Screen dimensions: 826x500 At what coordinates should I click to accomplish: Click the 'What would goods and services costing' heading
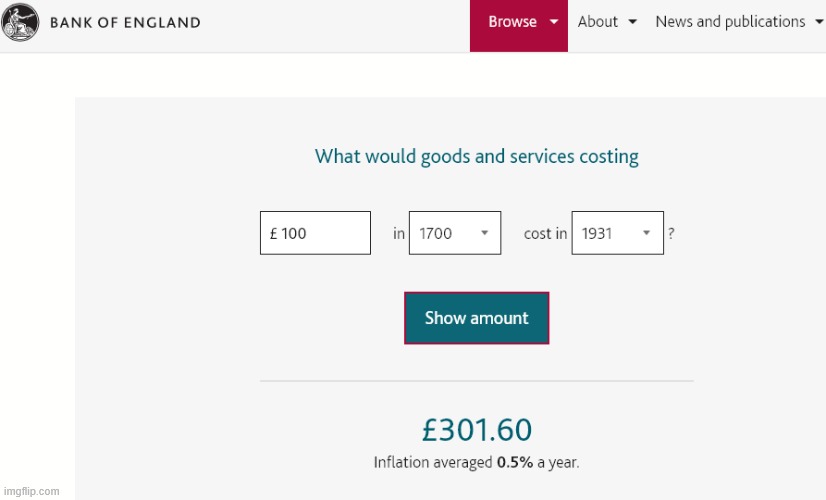coord(477,157)
